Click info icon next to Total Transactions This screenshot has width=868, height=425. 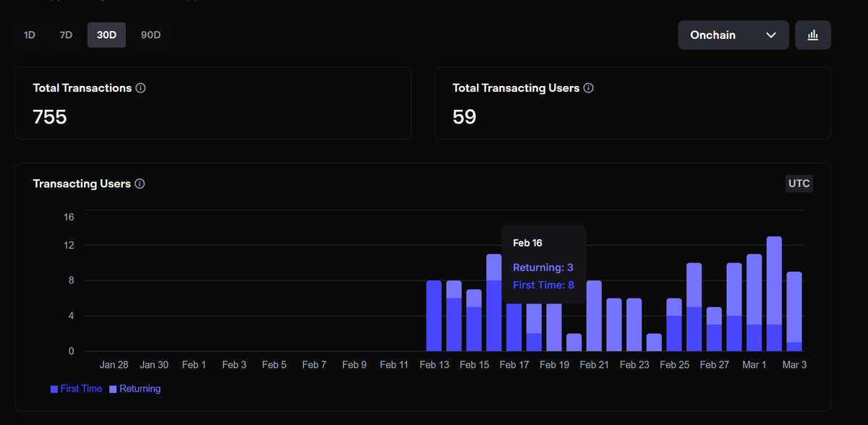coord(141,88)
